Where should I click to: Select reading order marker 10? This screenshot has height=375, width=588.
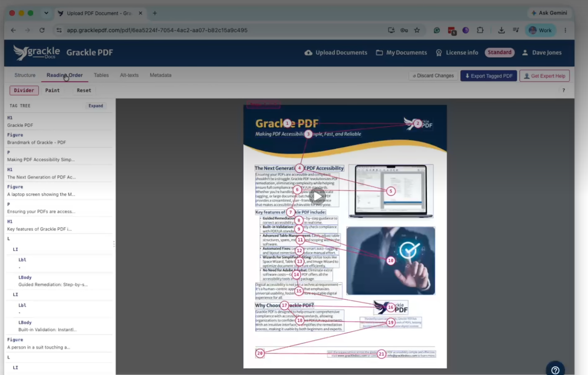coord(391,261)
